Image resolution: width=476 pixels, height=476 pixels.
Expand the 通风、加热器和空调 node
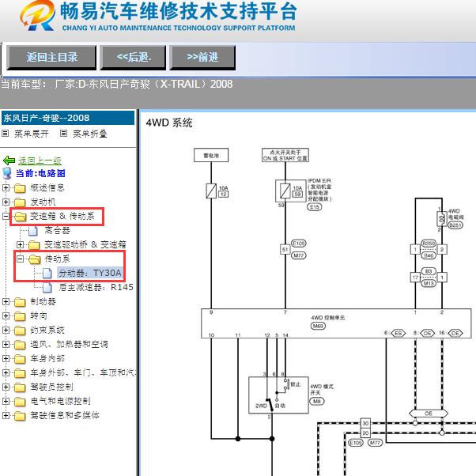[6, 344]
